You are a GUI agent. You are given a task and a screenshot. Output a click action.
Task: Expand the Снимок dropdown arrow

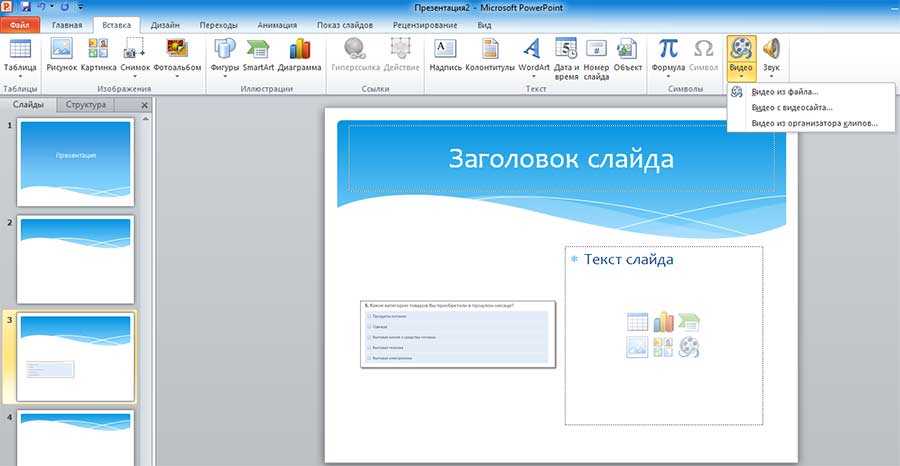click(x=135, y=76)
